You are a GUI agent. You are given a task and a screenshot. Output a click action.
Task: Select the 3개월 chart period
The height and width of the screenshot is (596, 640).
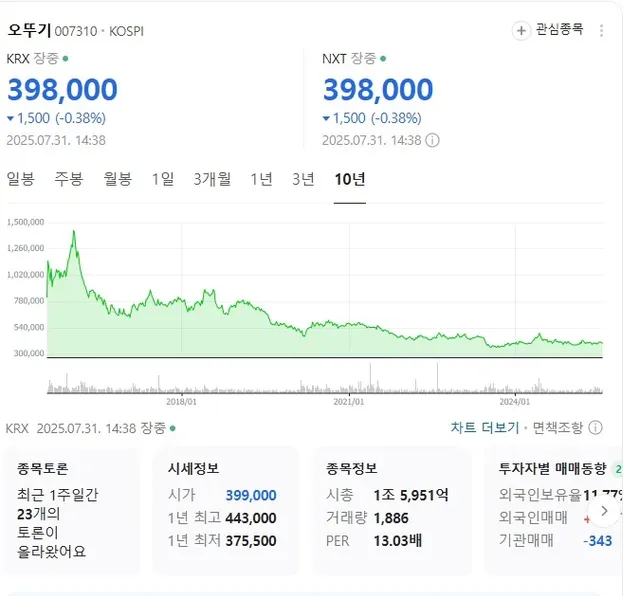click(x=212, y=179)
